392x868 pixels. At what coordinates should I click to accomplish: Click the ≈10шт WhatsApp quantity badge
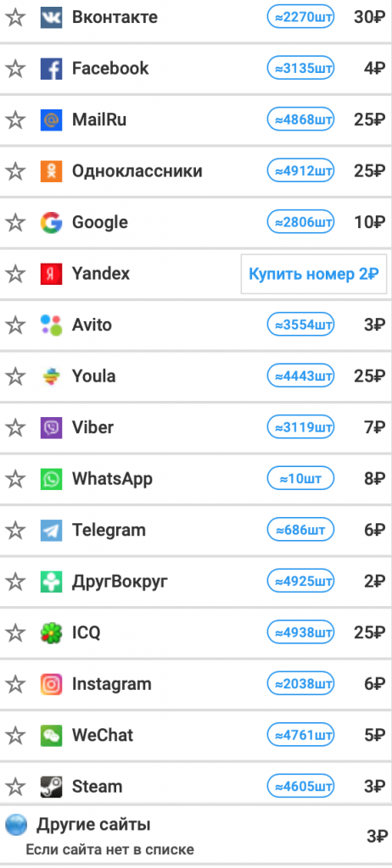[301, 479]
